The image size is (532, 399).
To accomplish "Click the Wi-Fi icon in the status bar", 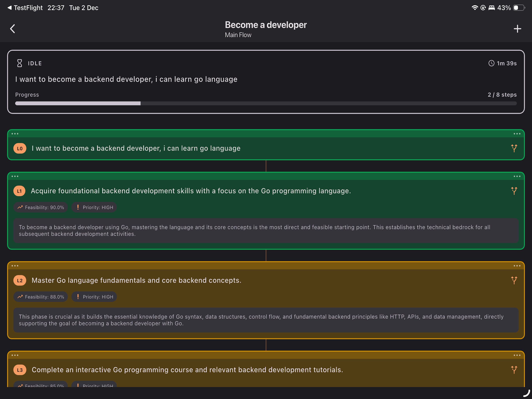I will click(x=475, y=8).
